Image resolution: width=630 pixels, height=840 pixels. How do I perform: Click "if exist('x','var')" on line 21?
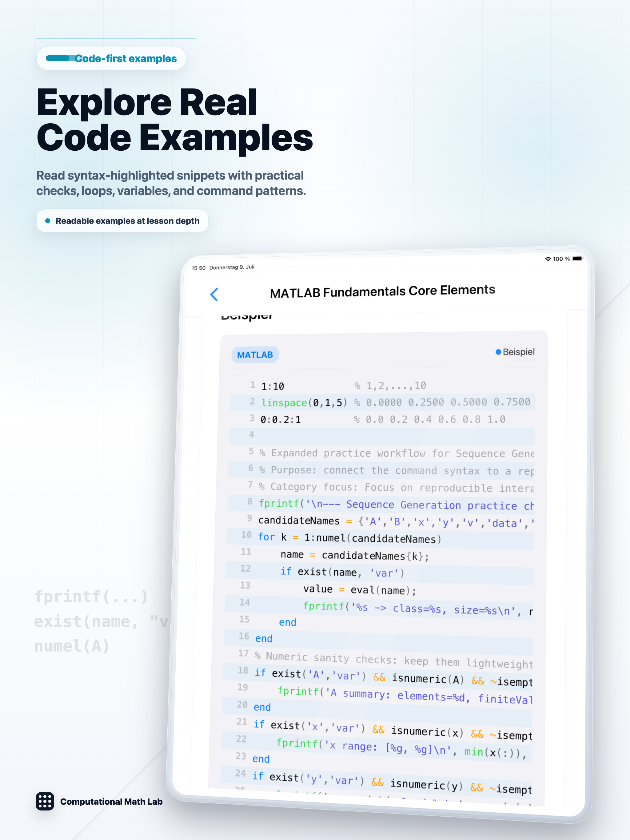(x=393, y=730)
